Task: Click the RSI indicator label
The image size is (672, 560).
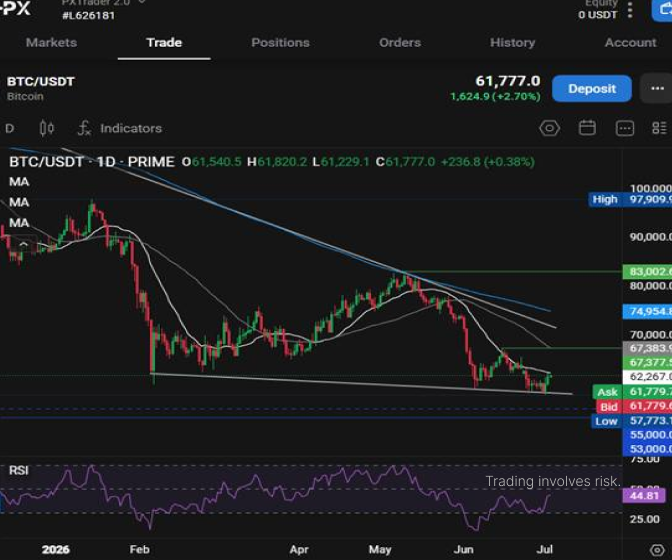Action: tap(19, 470)
